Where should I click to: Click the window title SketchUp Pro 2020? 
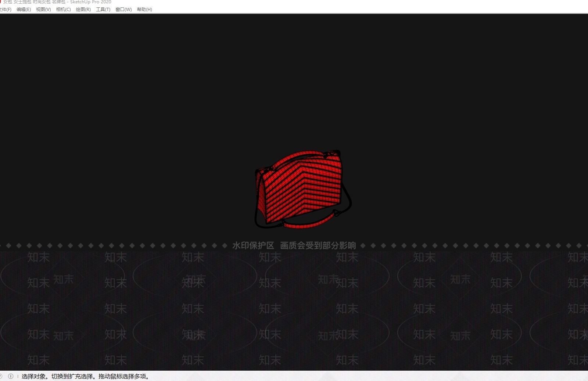tap(90, 2)
